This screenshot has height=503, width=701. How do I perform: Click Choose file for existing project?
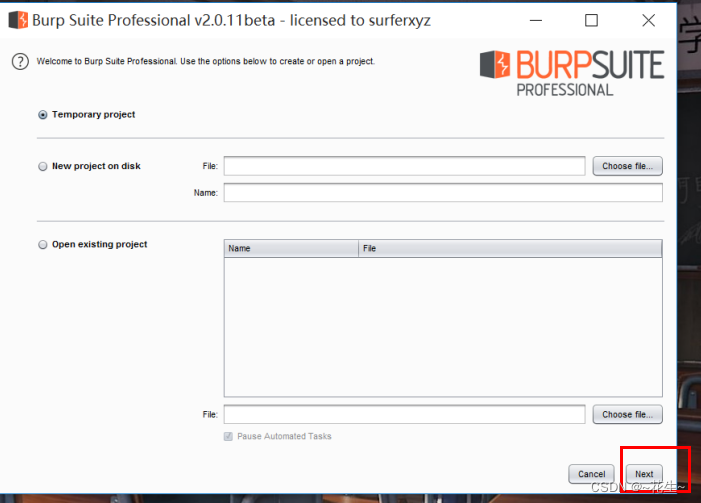(x=628, y=414)
